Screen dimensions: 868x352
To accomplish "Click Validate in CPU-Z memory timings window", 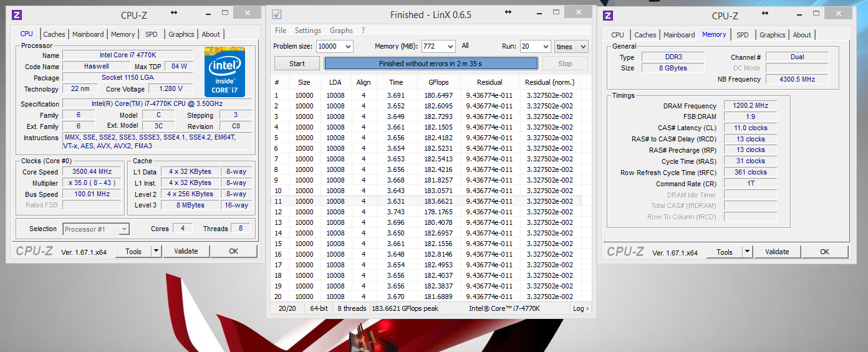I will click(x=777, y=252).
